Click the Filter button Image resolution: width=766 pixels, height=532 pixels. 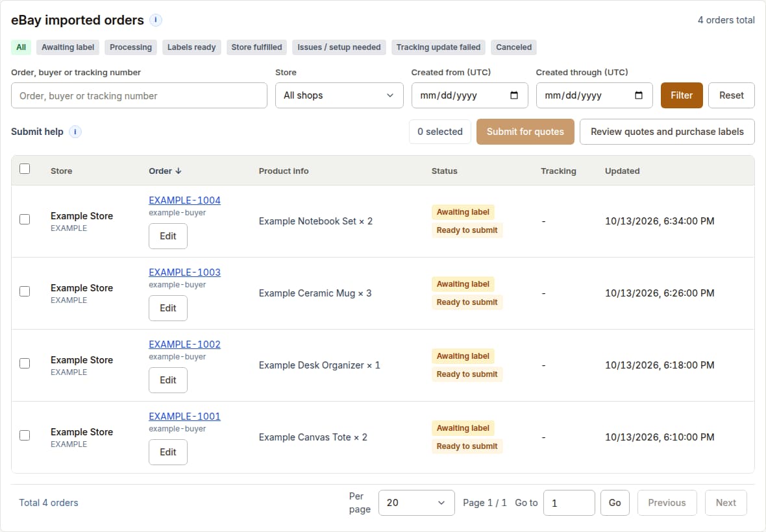682,95
